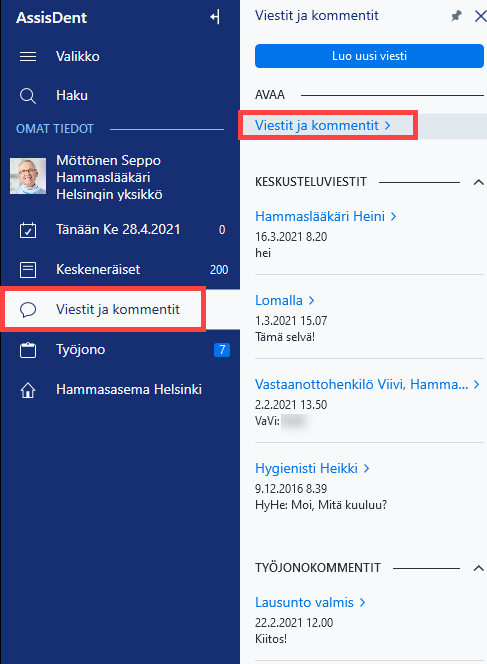Click the house icon for Hammasasema Helsinki
Image resolution: width=487 pixels, height=664 pixels.
[28, 390]
